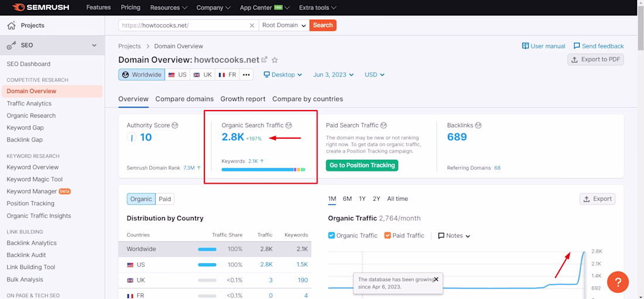The width and height of the screenshot is (644, 299).
Task: Click the keywords distribution color bar
Action: point(263,170)
